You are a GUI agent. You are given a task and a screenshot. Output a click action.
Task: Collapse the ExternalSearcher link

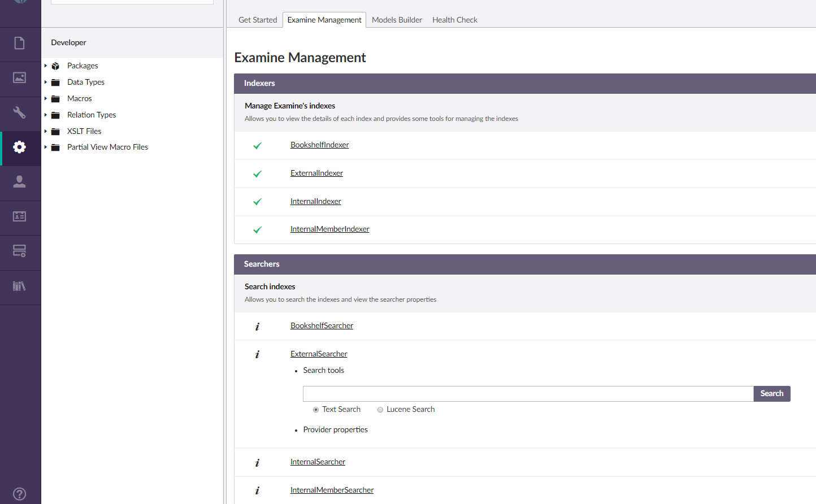(319, 354)
